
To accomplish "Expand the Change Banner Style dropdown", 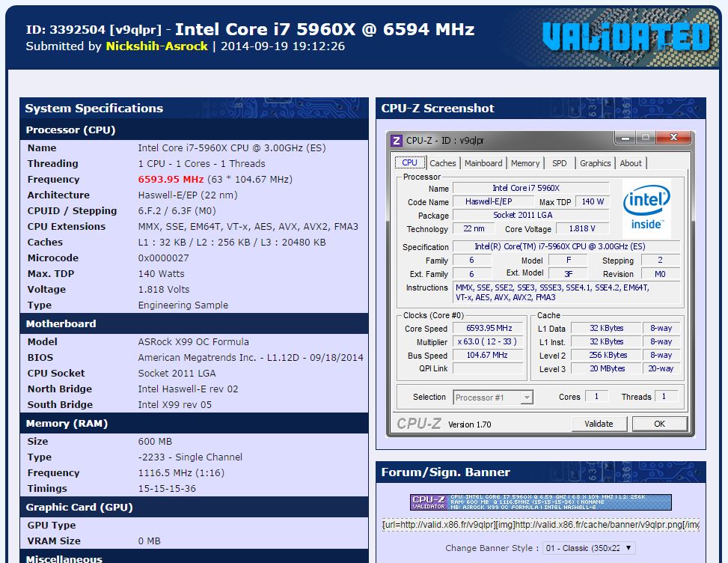I will 589,548.
